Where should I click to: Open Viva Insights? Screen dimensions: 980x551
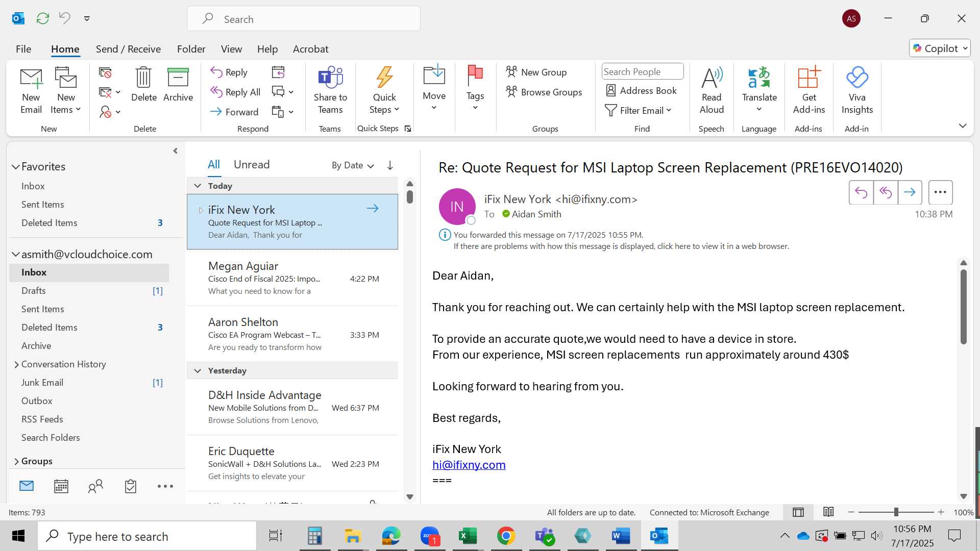pos(857,91)
